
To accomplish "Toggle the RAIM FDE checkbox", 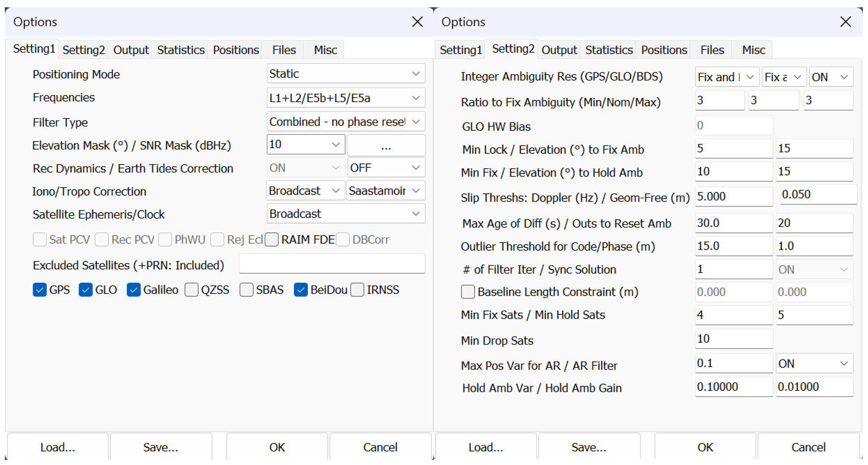I will click(x=272, y=240).
